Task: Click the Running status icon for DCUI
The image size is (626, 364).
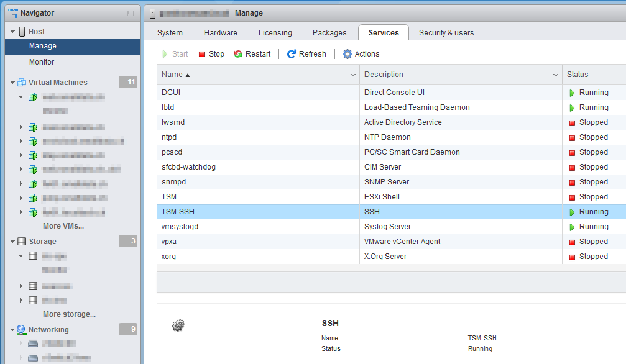Action: pos(572,93)
